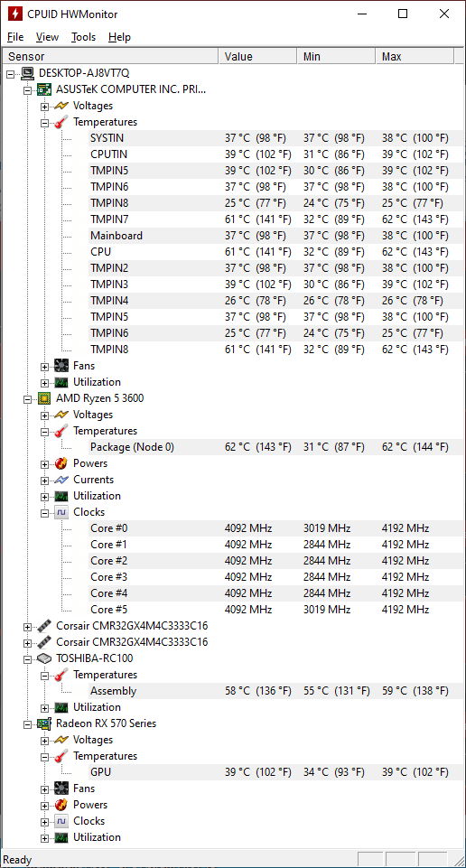Screen dimensions: 466x868
Task: Click the Value column header
Action: [258, 57]
